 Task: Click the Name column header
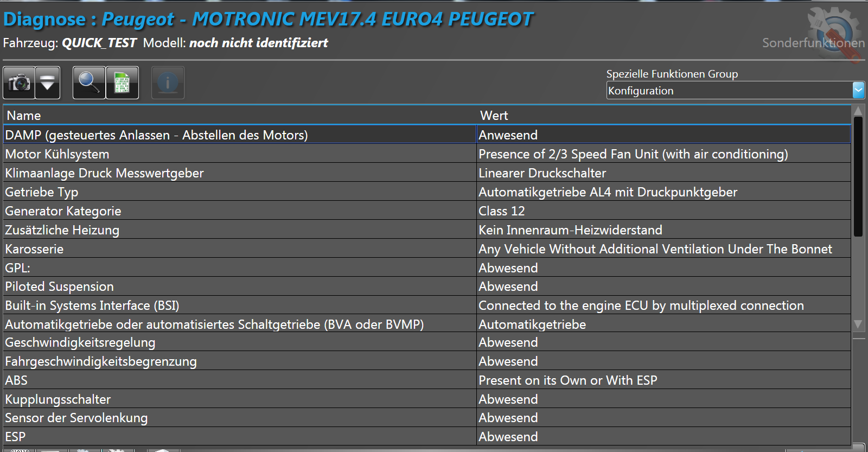24,116
